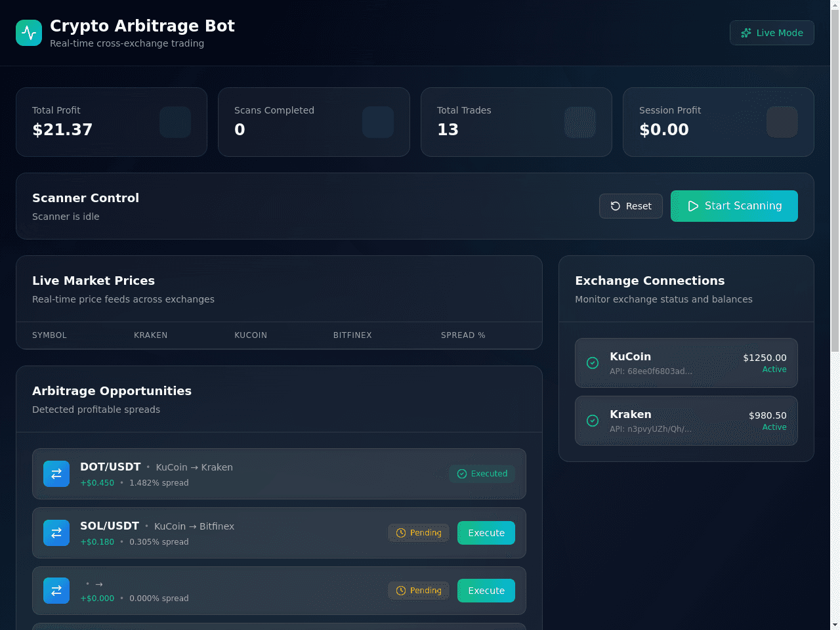The width and height of the screenshot is (840, 630).
Task: Click the scrollbar down arrow
Action: coord(835,625)
